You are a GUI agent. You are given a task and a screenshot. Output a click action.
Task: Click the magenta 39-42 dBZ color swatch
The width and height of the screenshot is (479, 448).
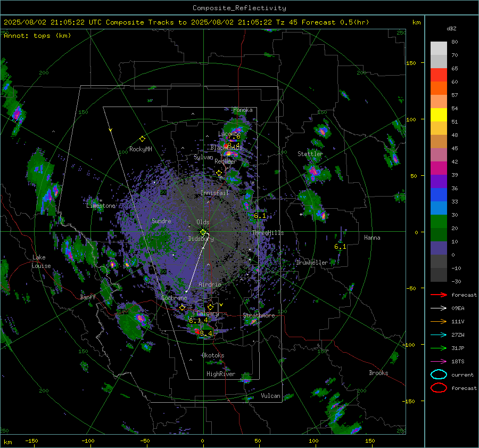click(439, 168)
